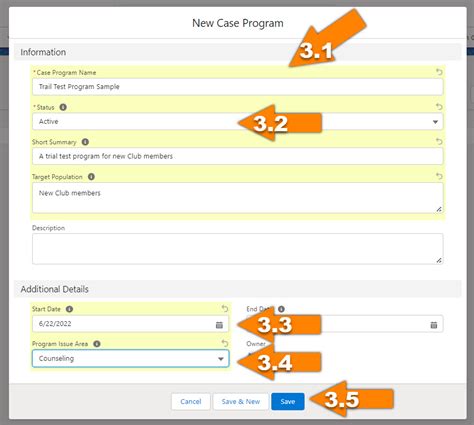Click the Case Program Name input
Viewport: 474px width, 425px height.
[x=238, y=87]
